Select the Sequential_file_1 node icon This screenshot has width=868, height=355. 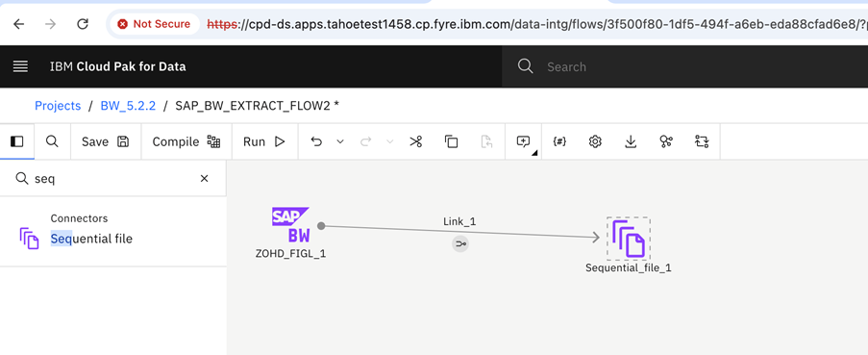(629, 239)
